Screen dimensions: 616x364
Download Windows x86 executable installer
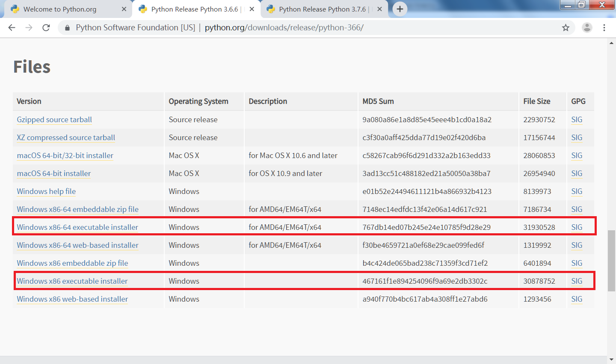pyautogui.click(x=72, y=281)
